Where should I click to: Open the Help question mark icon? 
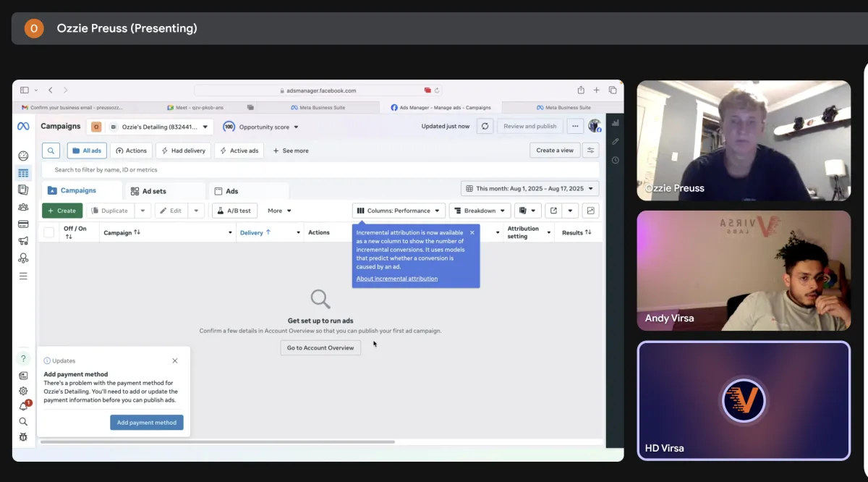click(23, 359)
